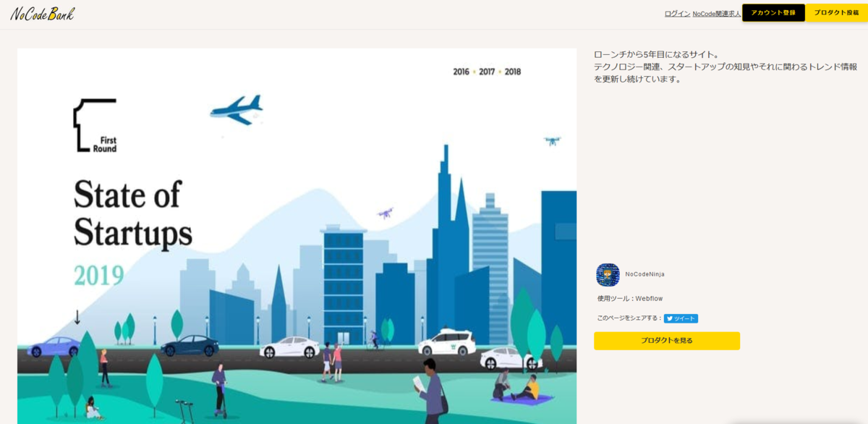This screenshot has width=868, height=424.
Task: Select the 2018 year in the image
Action: 513,72
